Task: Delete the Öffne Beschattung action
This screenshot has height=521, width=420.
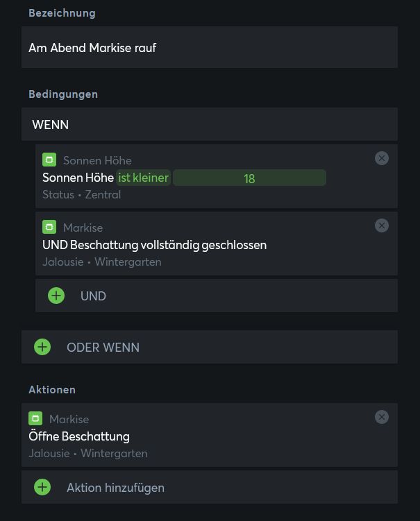Action: tap(382, 417)
